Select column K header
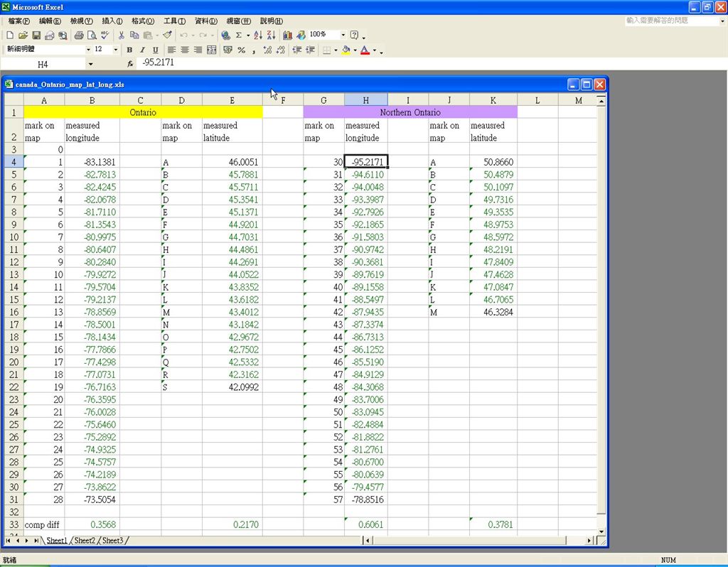728x567 pixels. [493, 100]
